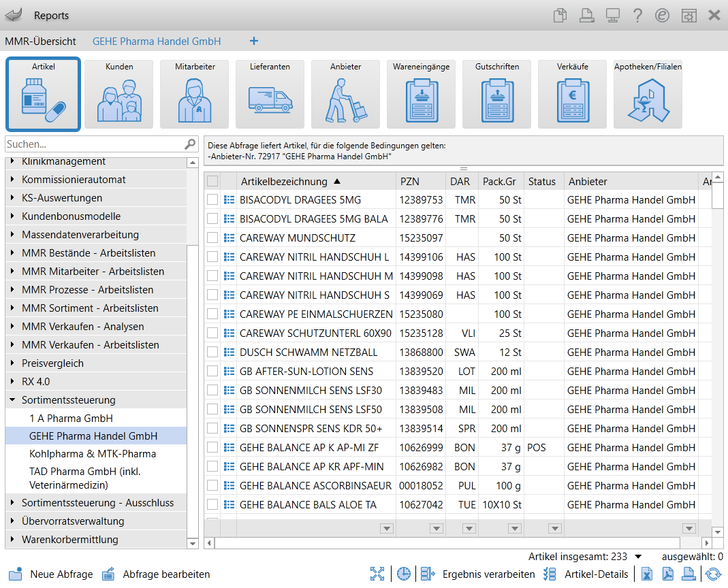Select the Wareneingänge clipboard icon
The height and width of the screenshot is (588, 728).
pyautogui.click(x=421, y=94)
